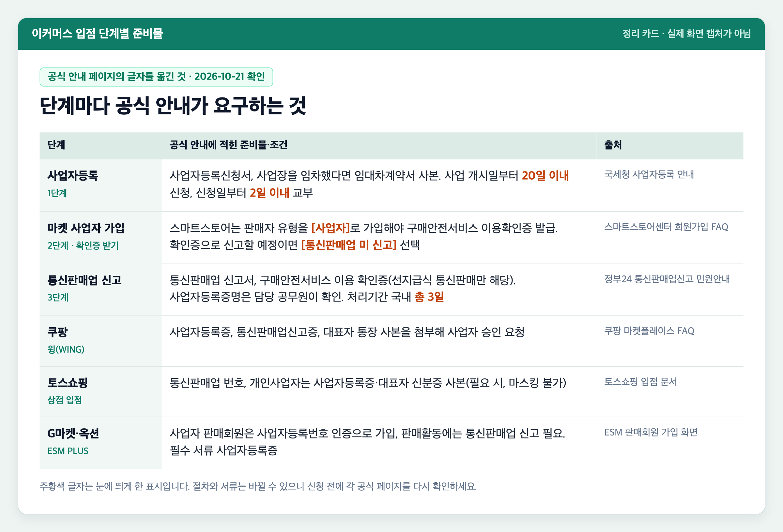This screenshot has width=783, height=532.
Task: Click the source 'ESM 판매회원 가입 화면'
Action: click(651, 432)
